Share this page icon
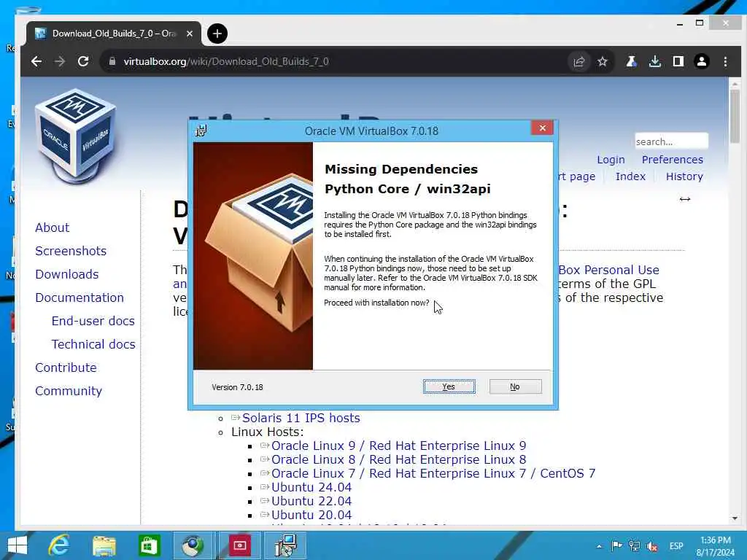The image size is (747, 560). (578, 61)
